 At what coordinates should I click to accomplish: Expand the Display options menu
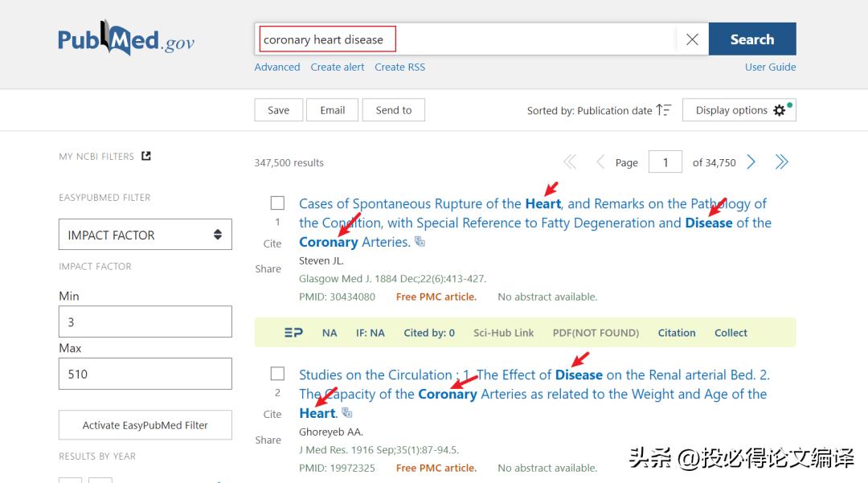tap(739, 110)
